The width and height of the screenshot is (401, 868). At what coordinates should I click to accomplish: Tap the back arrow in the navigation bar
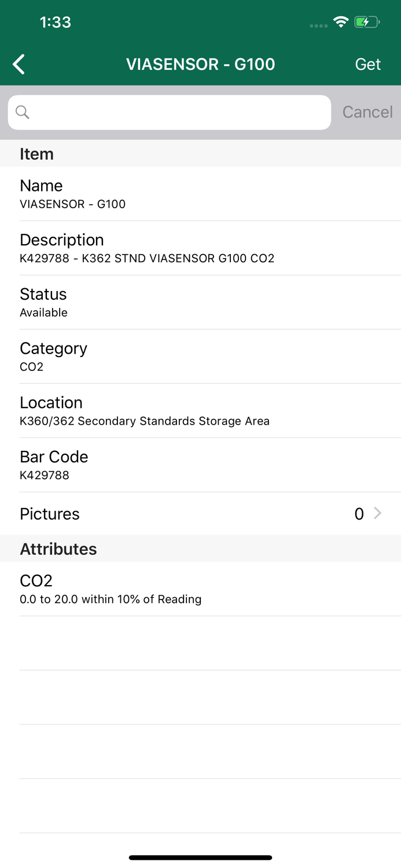pos(18,64)
